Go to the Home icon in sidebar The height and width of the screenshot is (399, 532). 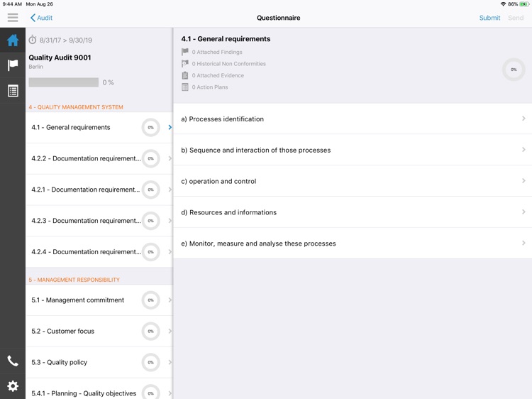pyautogui.click(x=13, y=40)
